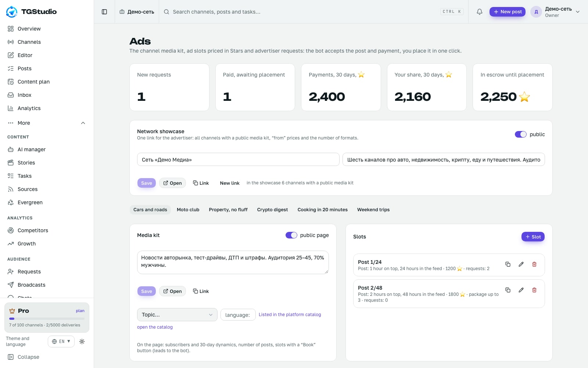
Task: Expand the Демо-сеть Owner account menu
Action: point(555,12)
